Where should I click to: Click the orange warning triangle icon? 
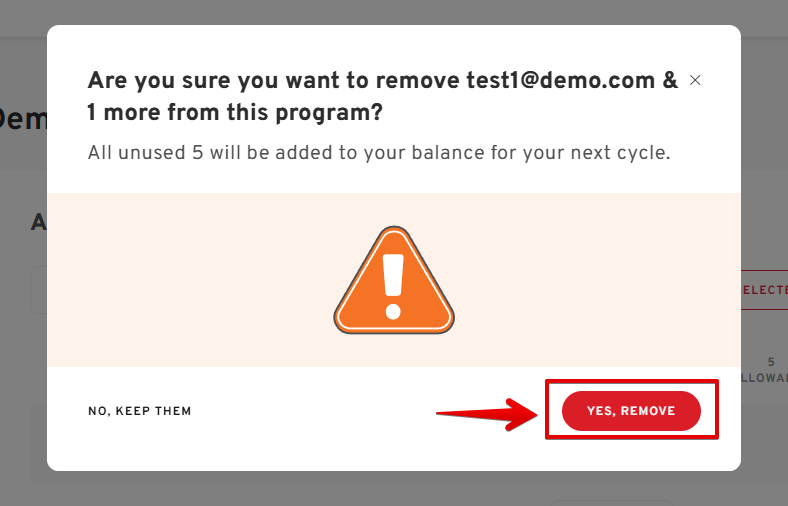pyautogui.click(x=394, y=280)
